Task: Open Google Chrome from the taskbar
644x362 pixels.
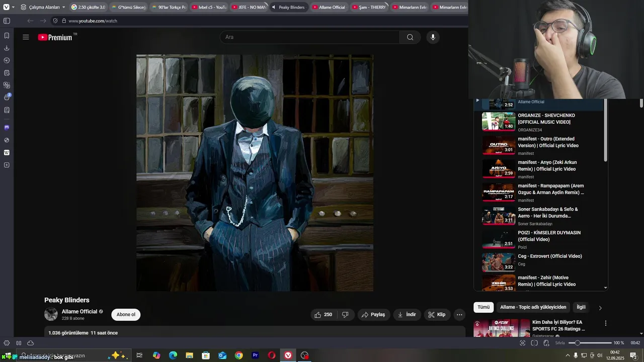Action: pos(238,355)
